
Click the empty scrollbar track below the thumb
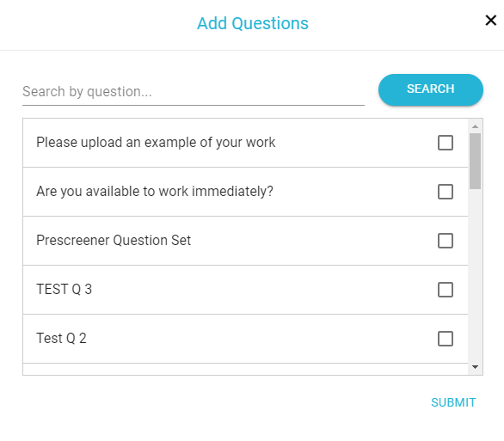click(x=475, y=274)
